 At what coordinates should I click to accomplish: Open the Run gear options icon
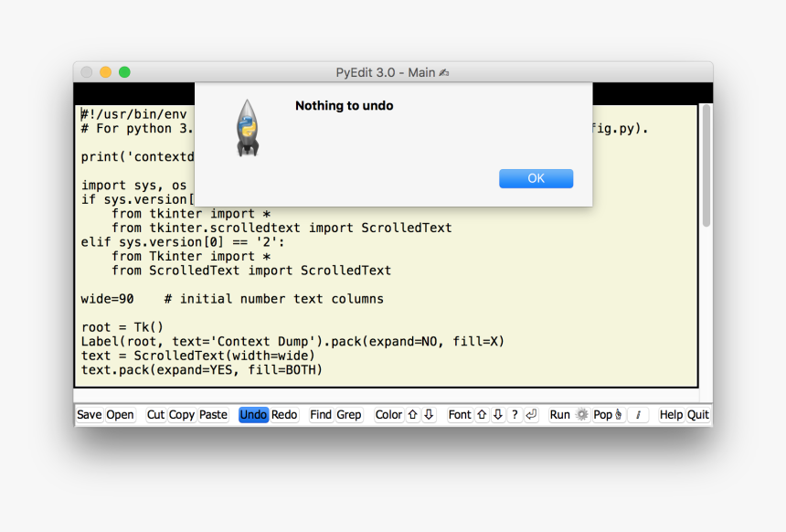coord(582,415)
